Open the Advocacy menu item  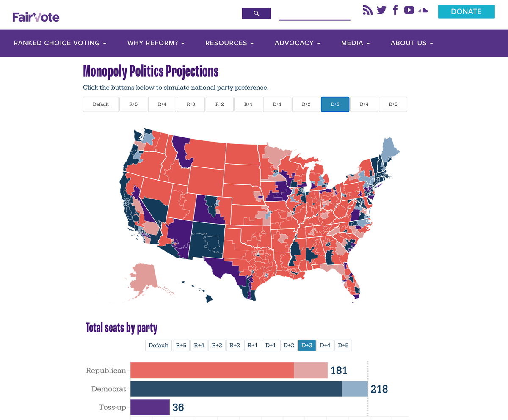point(297,43)
